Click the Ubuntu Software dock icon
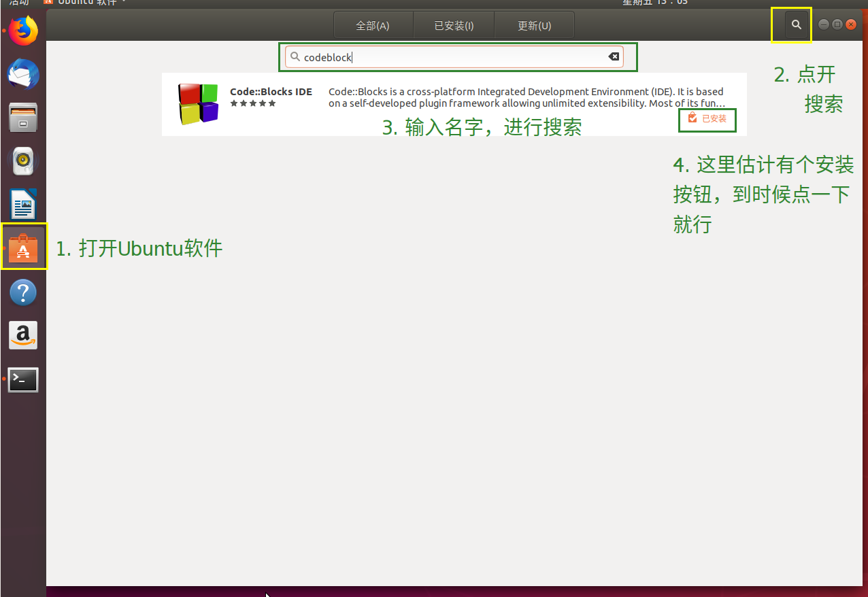The height and width of the screenshot is (597, 868). 24,248
